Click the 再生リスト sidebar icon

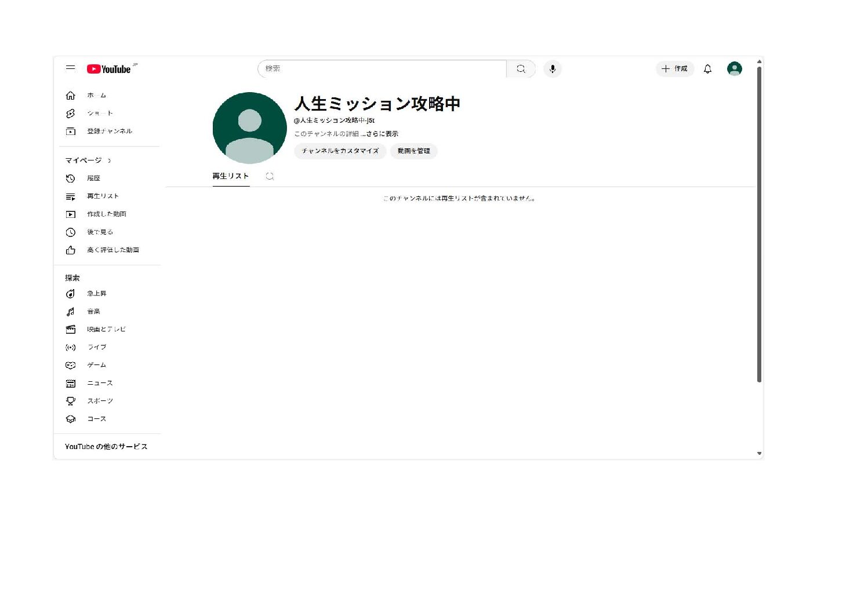tap(71, 196)
